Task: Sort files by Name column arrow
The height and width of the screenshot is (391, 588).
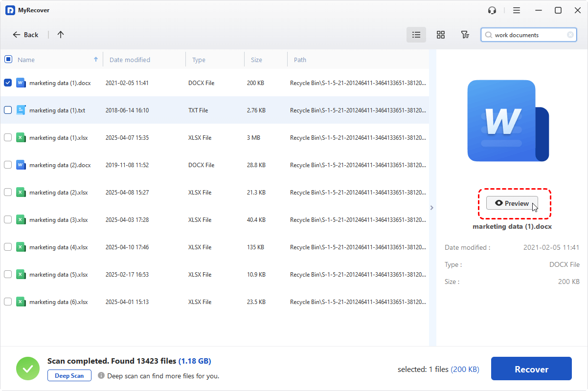Action: pyautogui.click(x=96, y=59)
